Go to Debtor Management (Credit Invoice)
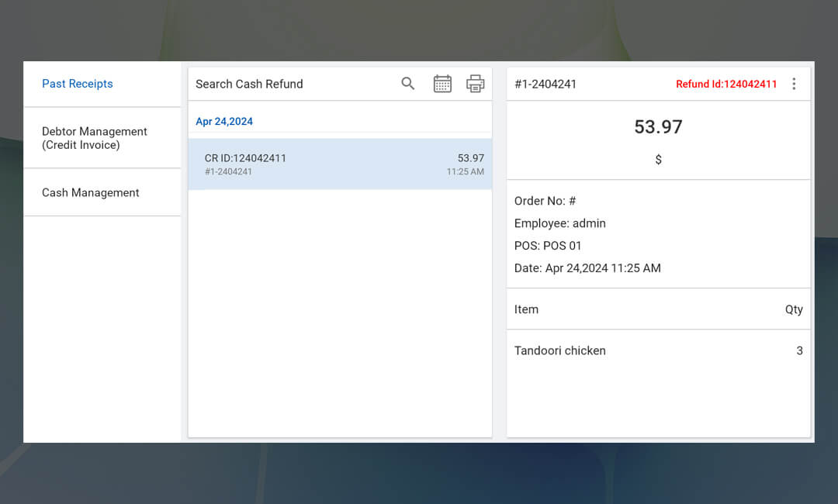 pyautogui.click(x=94, y=138)
